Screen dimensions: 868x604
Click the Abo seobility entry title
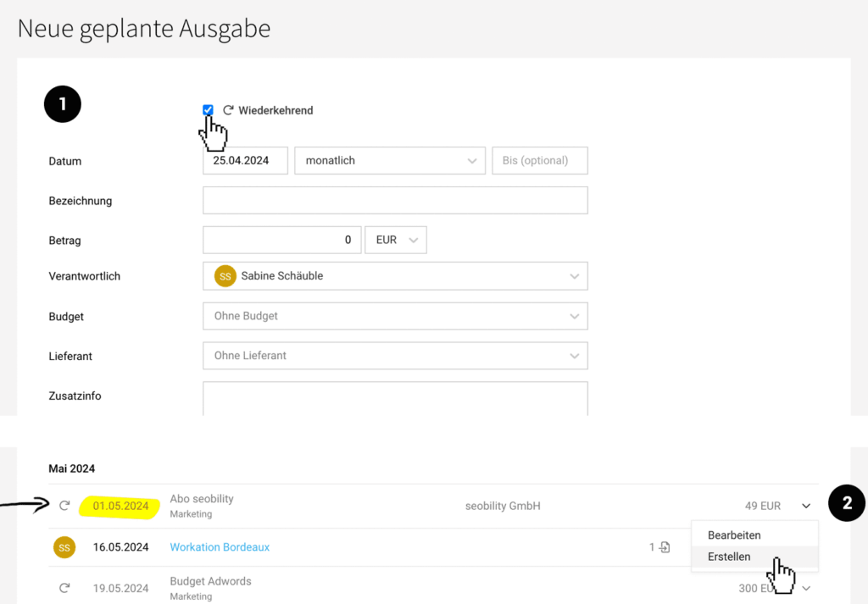pyautogui.click(x=202, y=499)
